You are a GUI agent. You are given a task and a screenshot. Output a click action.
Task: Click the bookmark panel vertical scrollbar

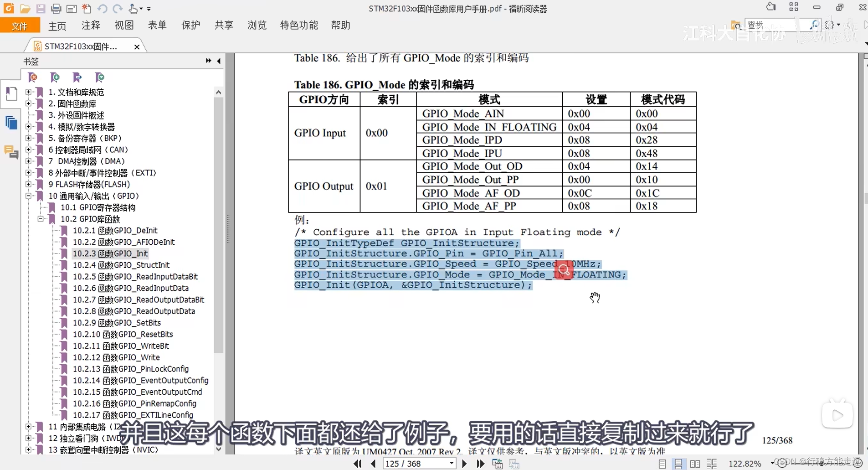coord(219,225)
